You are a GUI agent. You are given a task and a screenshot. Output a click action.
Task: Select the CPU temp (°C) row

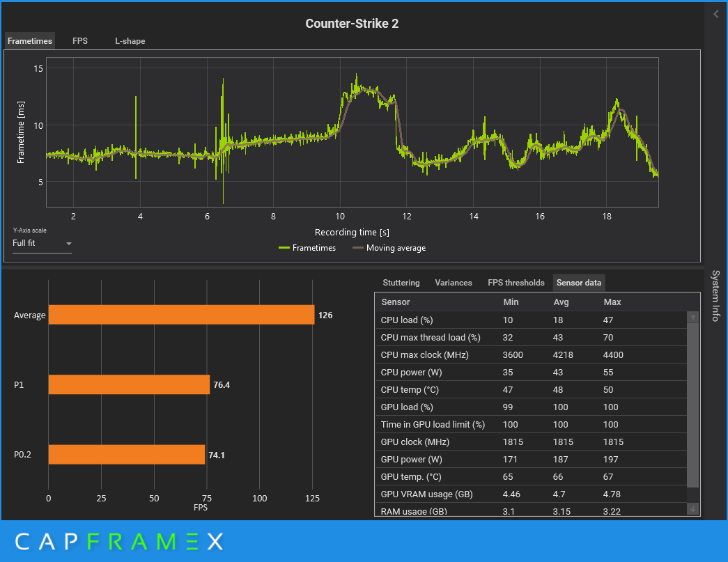click(531, 390)
